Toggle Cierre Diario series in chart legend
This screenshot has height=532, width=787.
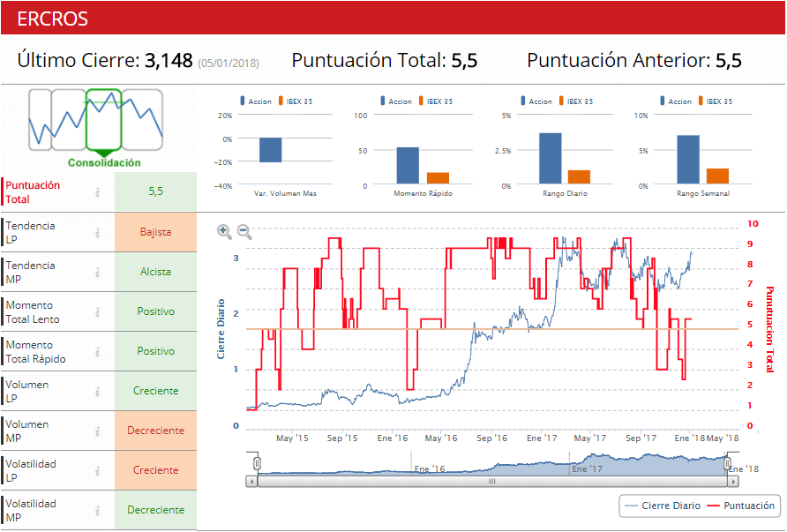662,506
